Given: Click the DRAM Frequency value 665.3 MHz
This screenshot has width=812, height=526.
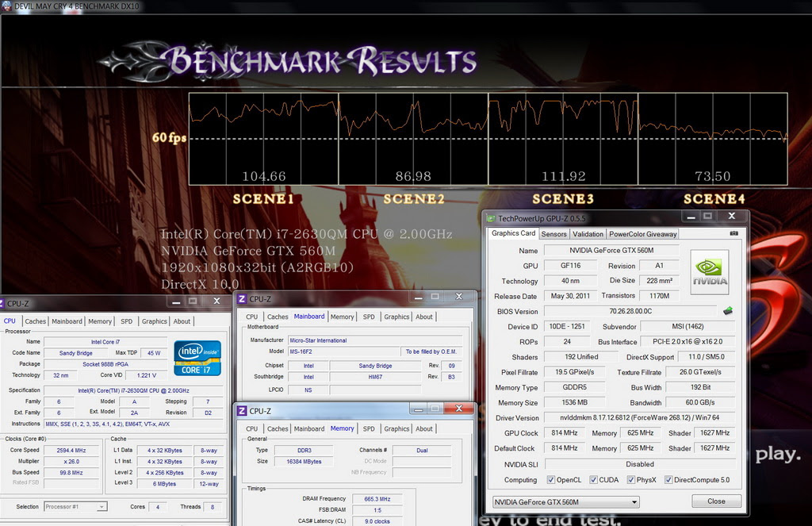Looking at the screenshot, I should [377, 498].
